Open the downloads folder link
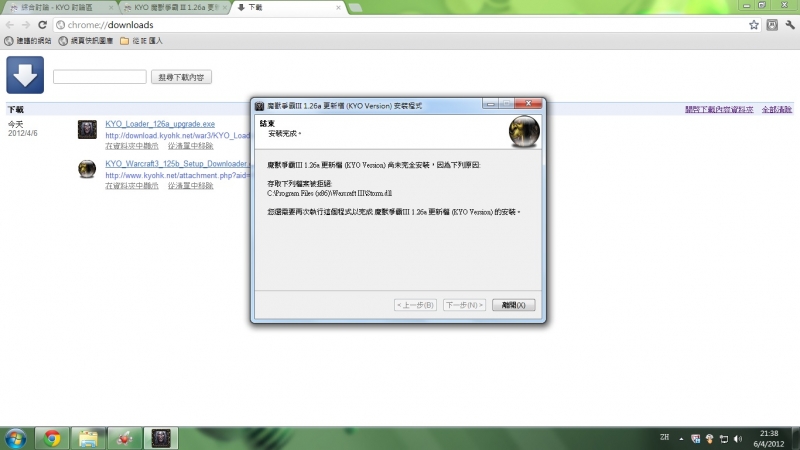Image resolution: width=800 pixels, height=450 pixels. pos(719,109)
